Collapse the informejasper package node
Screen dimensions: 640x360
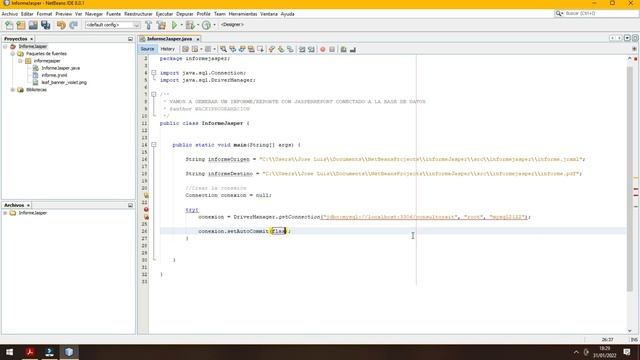pos(20,61)
